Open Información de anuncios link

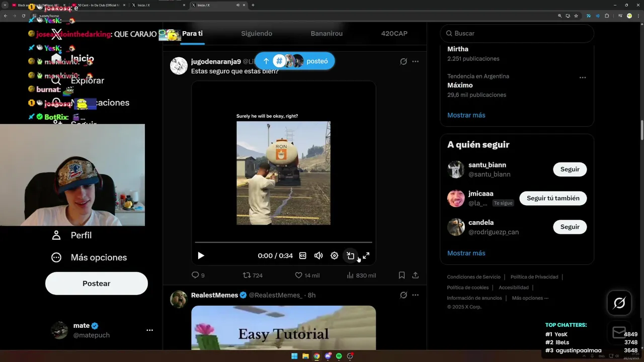tap(474, 298)
